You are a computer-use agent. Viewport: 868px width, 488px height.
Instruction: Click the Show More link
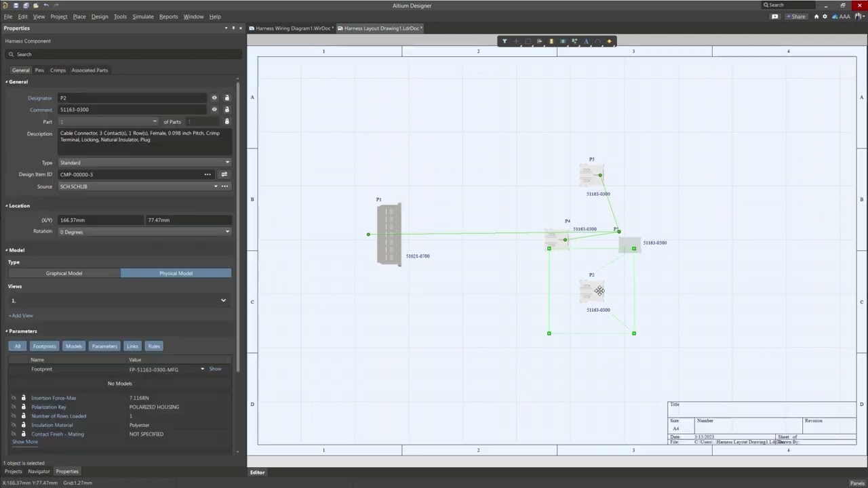coord(25,442)
